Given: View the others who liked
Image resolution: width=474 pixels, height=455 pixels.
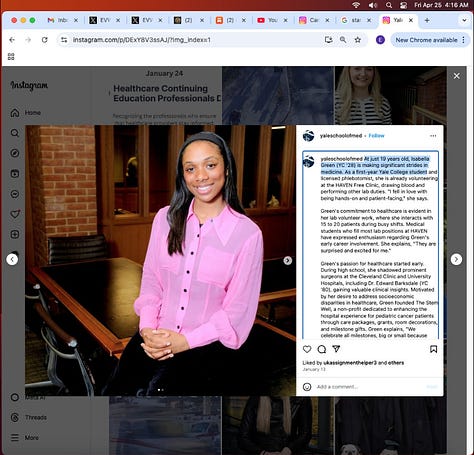Looking at the screenshot, I should (396, 363).
